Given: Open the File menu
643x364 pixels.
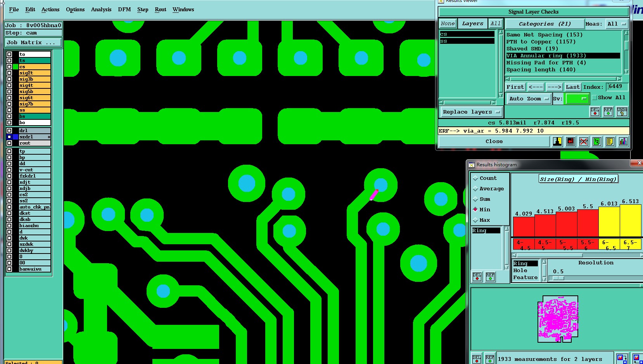Looking at the screenshot, I should click(x=14, y=9).
